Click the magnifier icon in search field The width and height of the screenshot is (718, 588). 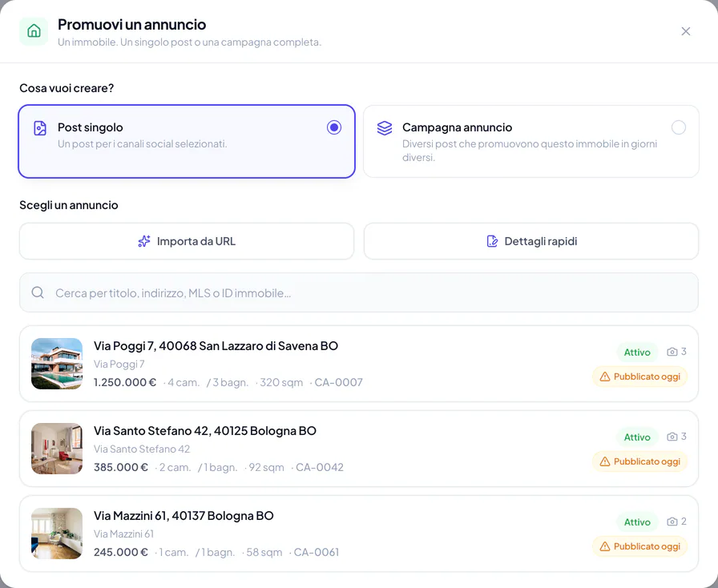tap(38, 292)
